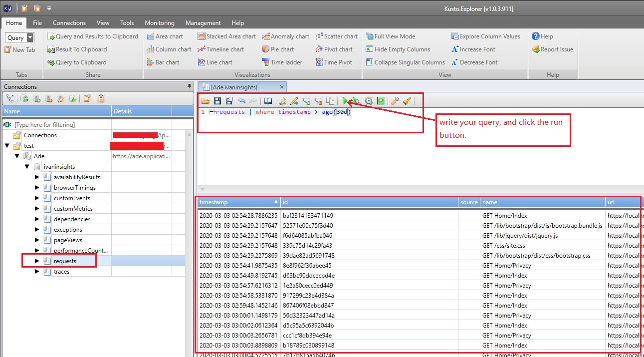Sort results by timestamp column header
This screenshot has width=644, height=357.
pyautogui.click(x=238, y=202)
